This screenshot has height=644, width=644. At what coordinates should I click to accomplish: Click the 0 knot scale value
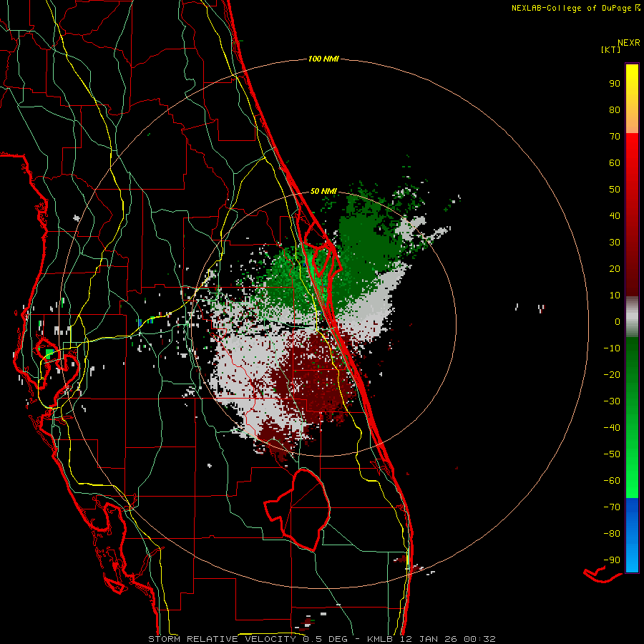[x=618, y=321]
